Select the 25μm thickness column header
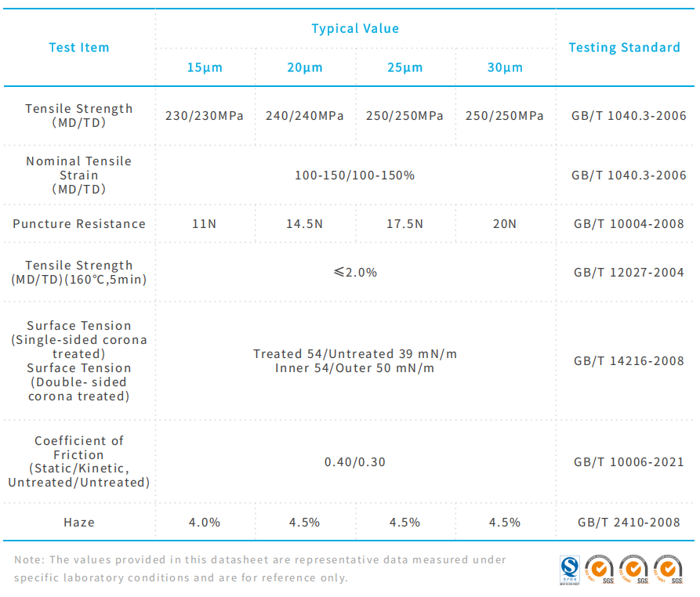 tap(404, 67)
